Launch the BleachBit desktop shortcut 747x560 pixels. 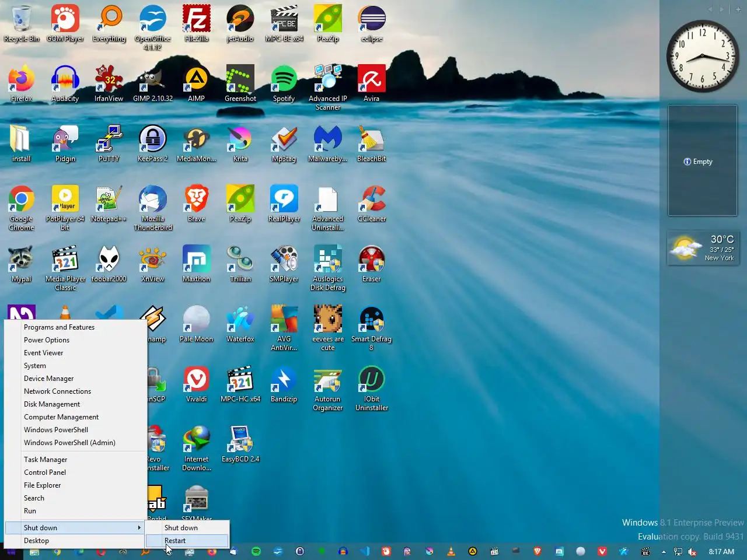(372, 143)
